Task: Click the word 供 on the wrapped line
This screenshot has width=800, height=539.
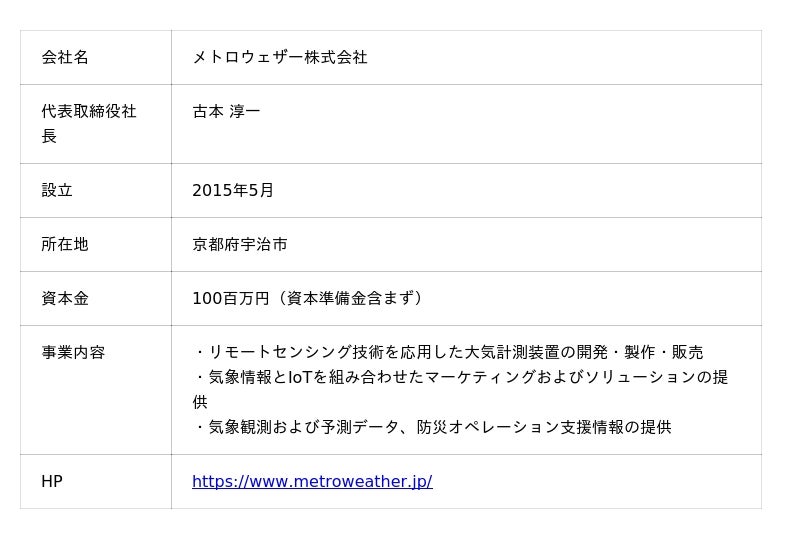Action: point(200,402)
